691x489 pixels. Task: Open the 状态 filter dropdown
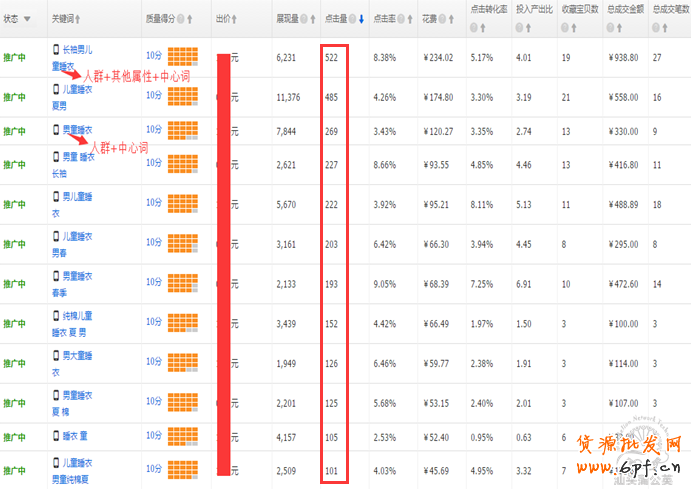coord(26,19)
